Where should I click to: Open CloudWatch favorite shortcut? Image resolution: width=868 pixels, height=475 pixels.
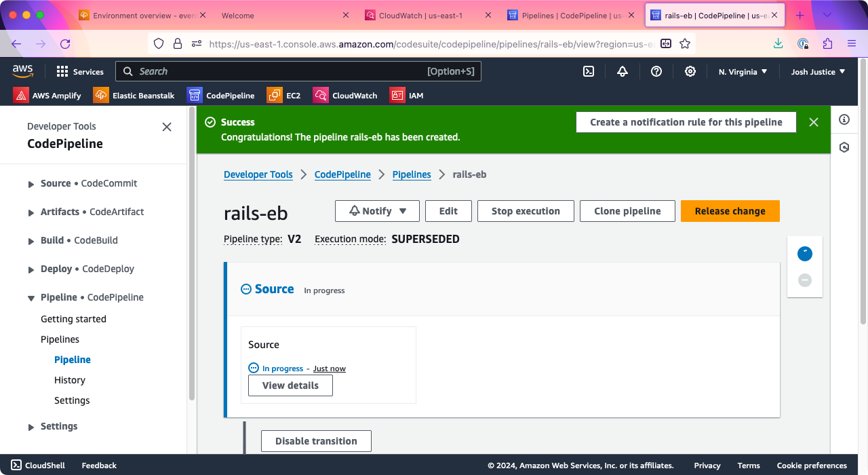[x=346, y=95]
